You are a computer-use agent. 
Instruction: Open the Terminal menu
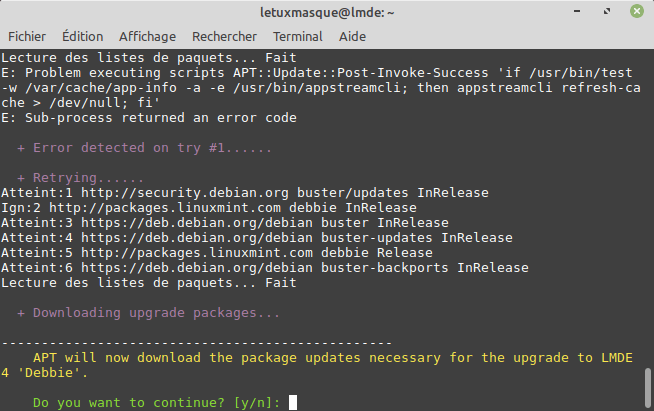click(x=297, y=36)
